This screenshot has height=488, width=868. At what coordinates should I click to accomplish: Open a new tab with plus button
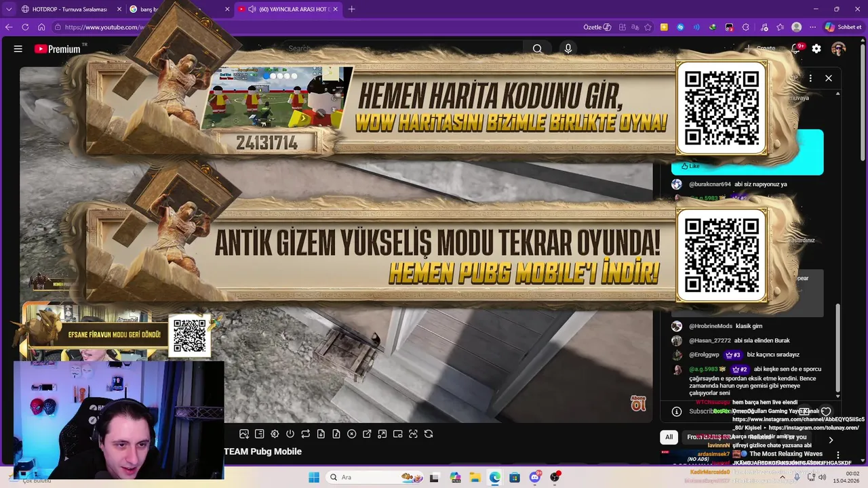point(351,9)
